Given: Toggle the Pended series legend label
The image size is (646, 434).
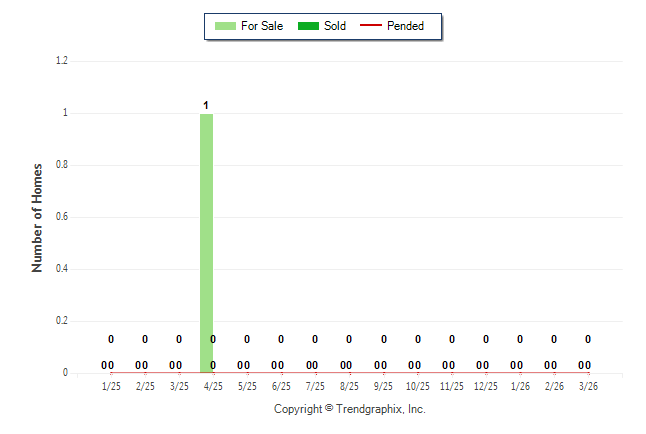Looking at the screenshot, I should 405,26.
